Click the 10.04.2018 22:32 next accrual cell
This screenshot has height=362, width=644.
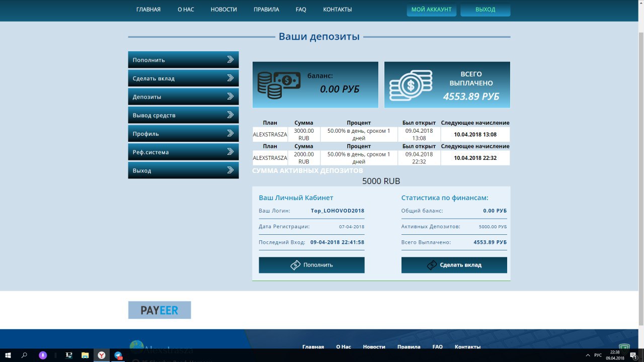coord(475,158)
